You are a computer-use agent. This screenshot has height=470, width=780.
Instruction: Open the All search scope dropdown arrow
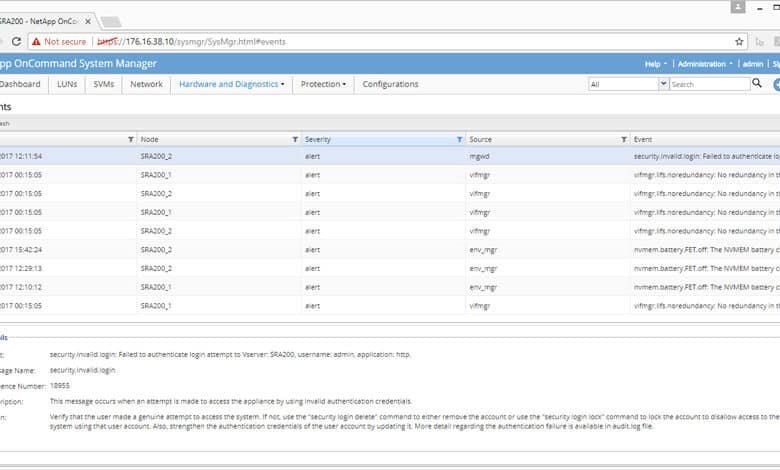point(663,84)
